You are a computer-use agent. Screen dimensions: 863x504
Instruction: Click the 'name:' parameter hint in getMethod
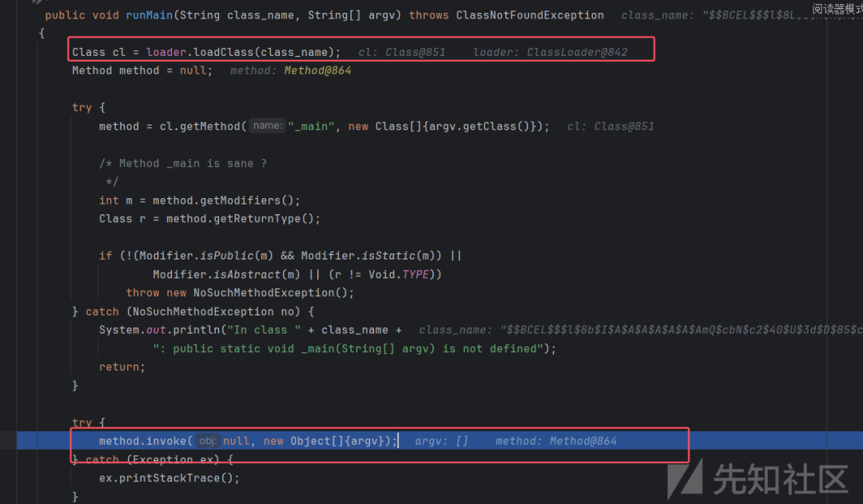267,125
